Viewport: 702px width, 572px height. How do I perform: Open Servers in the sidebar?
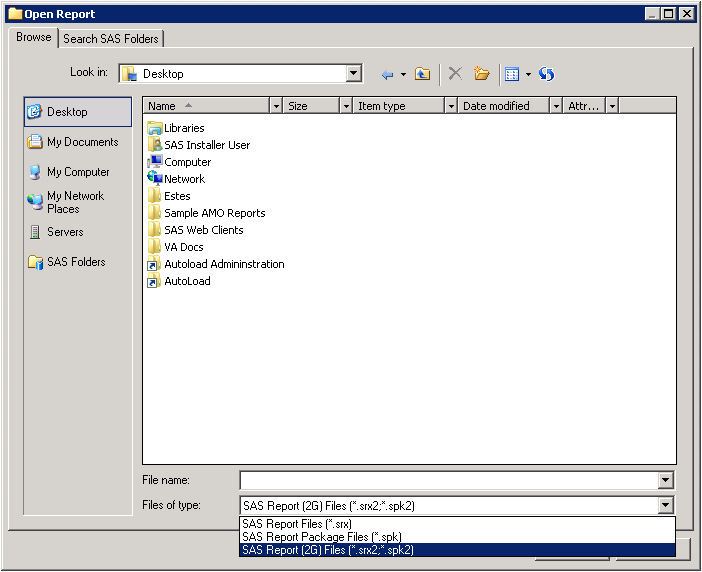click(x=65, y=232)
